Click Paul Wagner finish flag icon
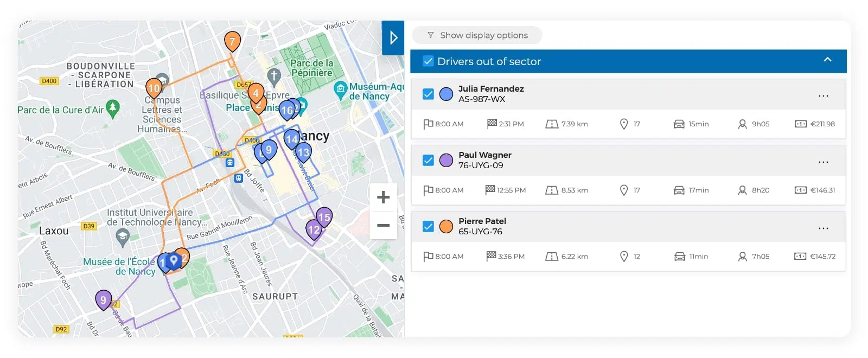868x358 pixels. pyautogui.click(x=490, y=190)
